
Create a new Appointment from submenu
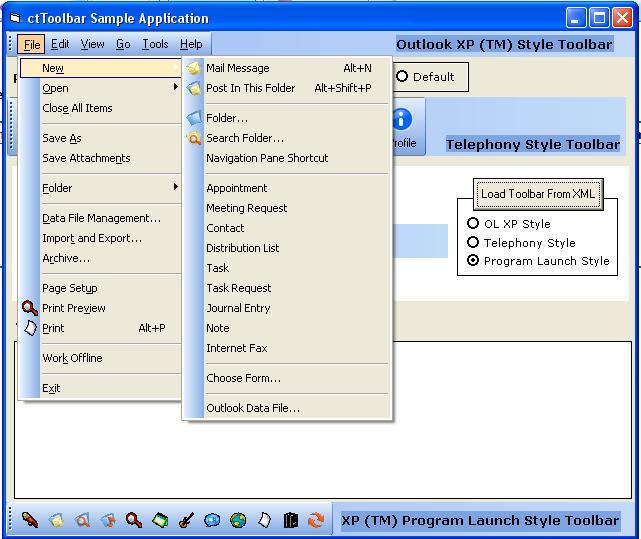tap(287, 188)
